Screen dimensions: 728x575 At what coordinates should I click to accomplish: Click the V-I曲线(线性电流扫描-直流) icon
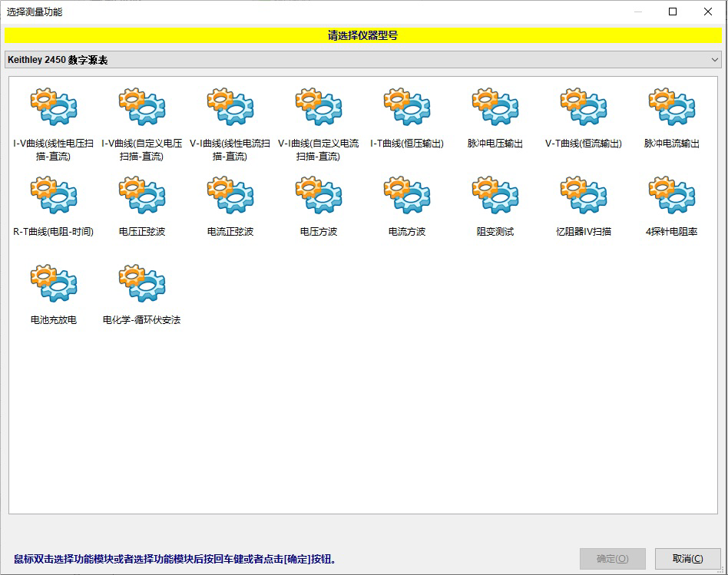[x=230, y=107]
